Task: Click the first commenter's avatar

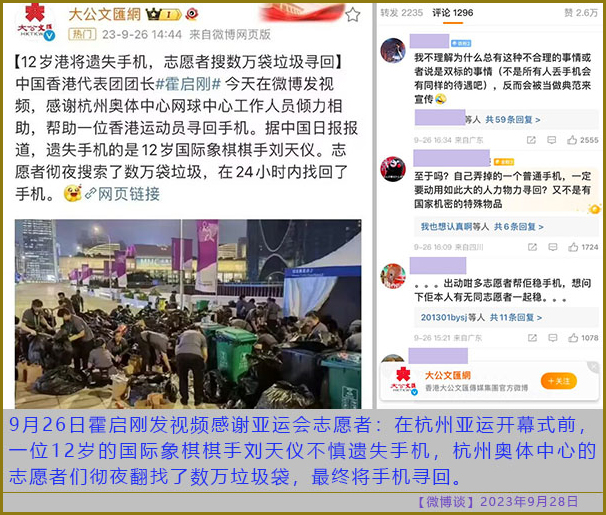Action: (393, 51)
